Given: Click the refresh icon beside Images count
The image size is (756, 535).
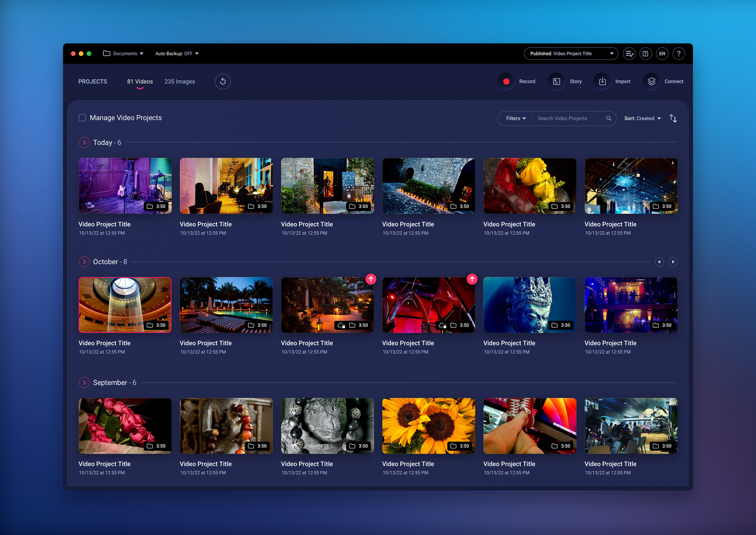Looking at the screenshot, I should pyautogui.click(x=222, y=81).
